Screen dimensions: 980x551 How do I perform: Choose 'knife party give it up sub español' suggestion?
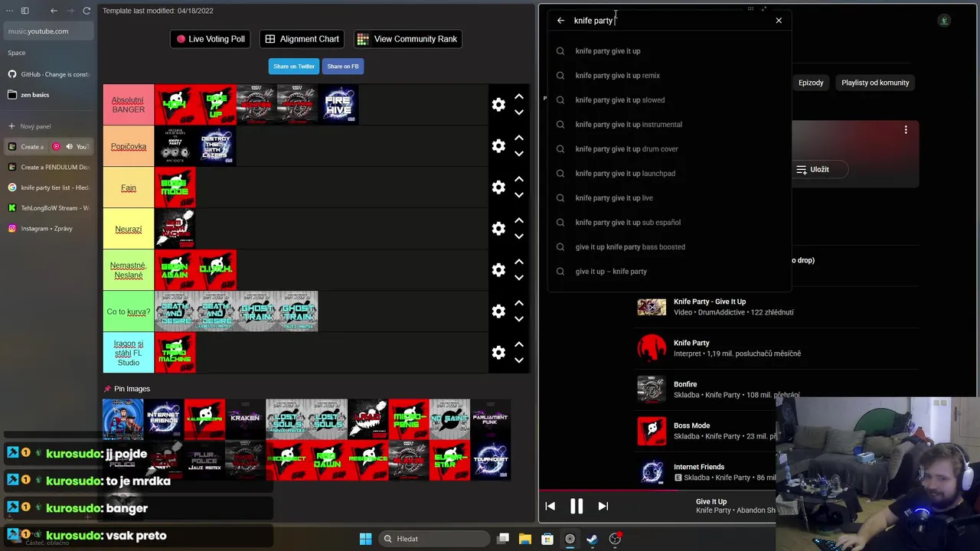(x=669, y=223)
